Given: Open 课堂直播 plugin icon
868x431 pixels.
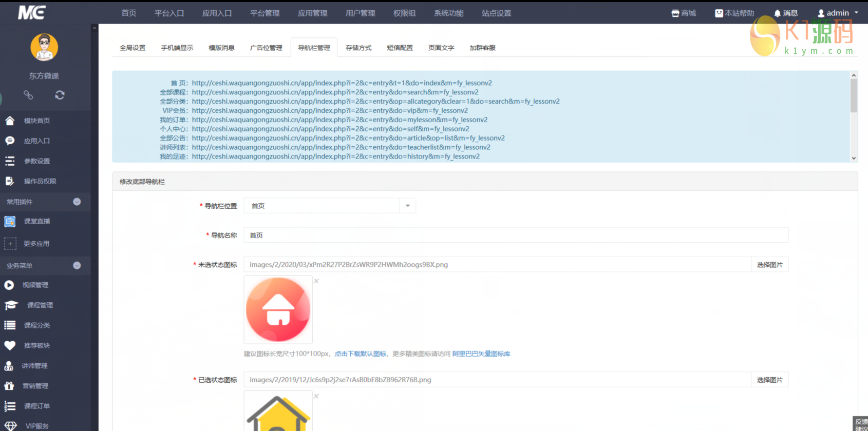Looking at the screenshot, I should pos(10,221).
